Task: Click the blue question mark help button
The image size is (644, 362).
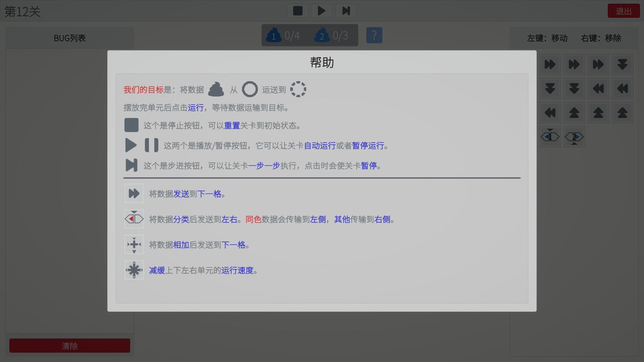Action: point(374,35)
